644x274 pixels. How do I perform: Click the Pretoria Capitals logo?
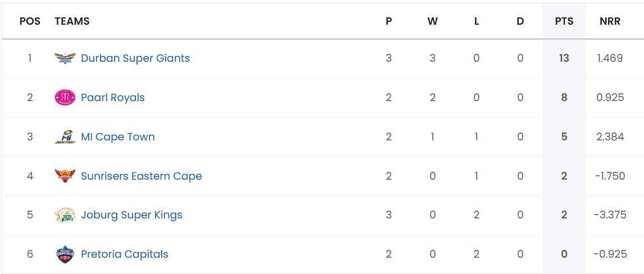(x=65, y=254)
